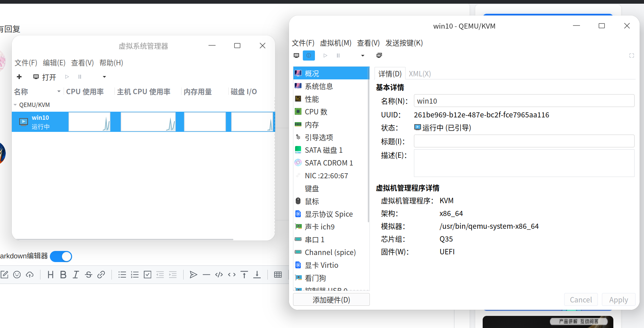Select NIC :22:60:67 entry

pos(331,176)
